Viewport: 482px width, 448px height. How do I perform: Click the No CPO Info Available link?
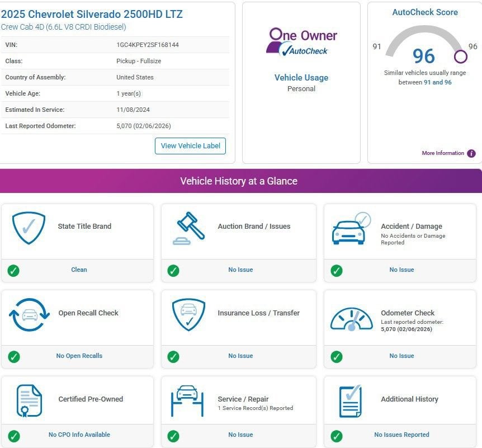(x=79, y=435)
